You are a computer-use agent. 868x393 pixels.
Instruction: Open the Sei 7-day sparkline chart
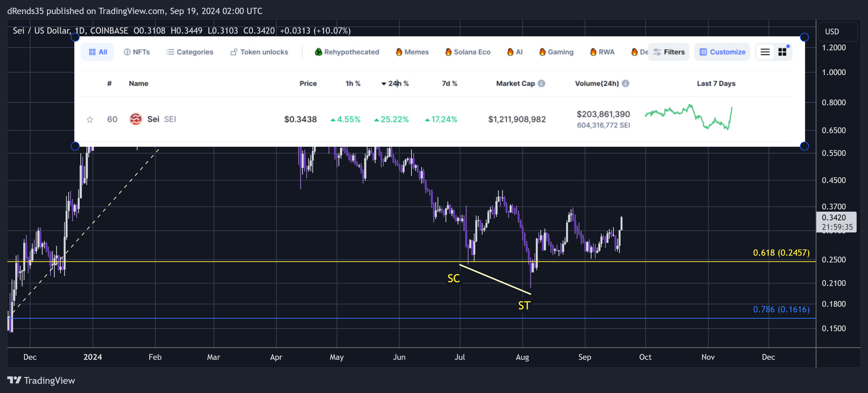click(688, 117)
